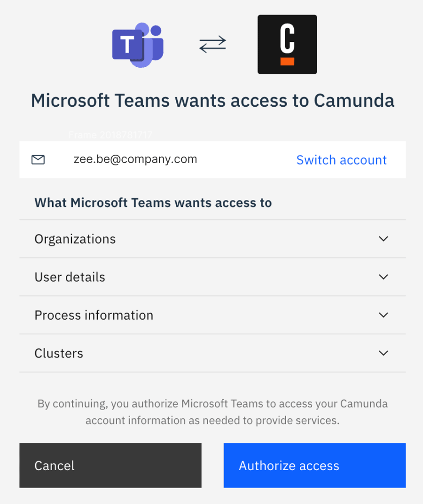Image resolution: width=423 pixels, height=504 pixels.
Task: Click the faint 'Frame 2018781717' label
Action: 110,135
